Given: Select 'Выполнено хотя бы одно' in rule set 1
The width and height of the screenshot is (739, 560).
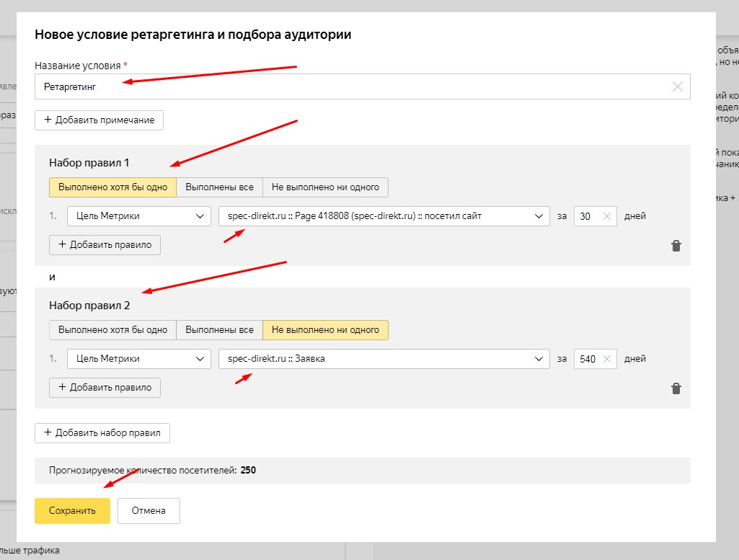Looking at the screenshot, I should pyautogui.click(x=113, y=187).
